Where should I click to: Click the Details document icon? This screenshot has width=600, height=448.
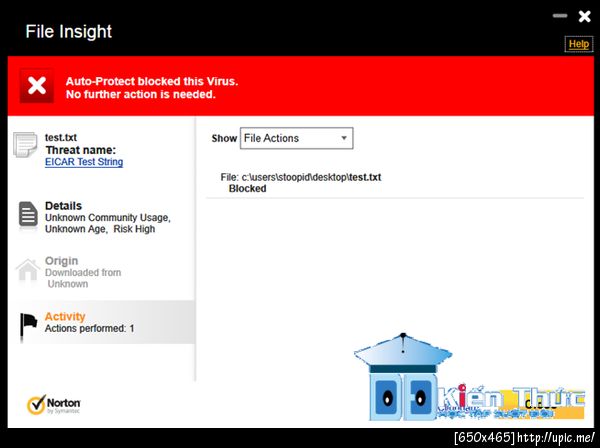tap(28, 215)
